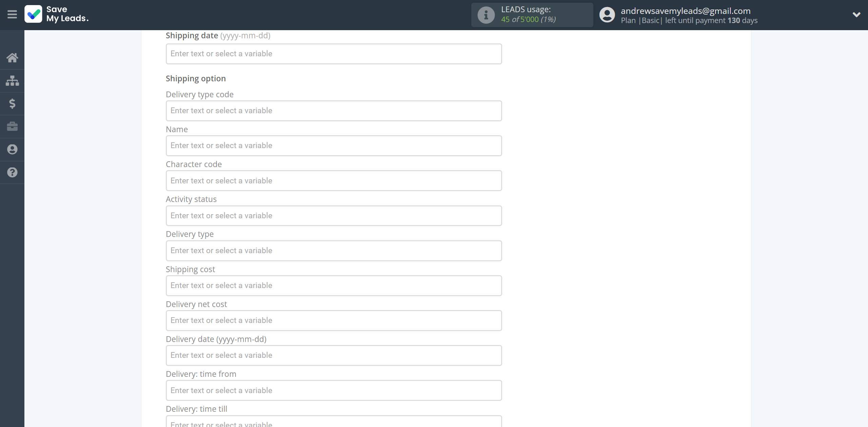
Task: Expand the account dropdown chevron
Action: pos(854,14)
